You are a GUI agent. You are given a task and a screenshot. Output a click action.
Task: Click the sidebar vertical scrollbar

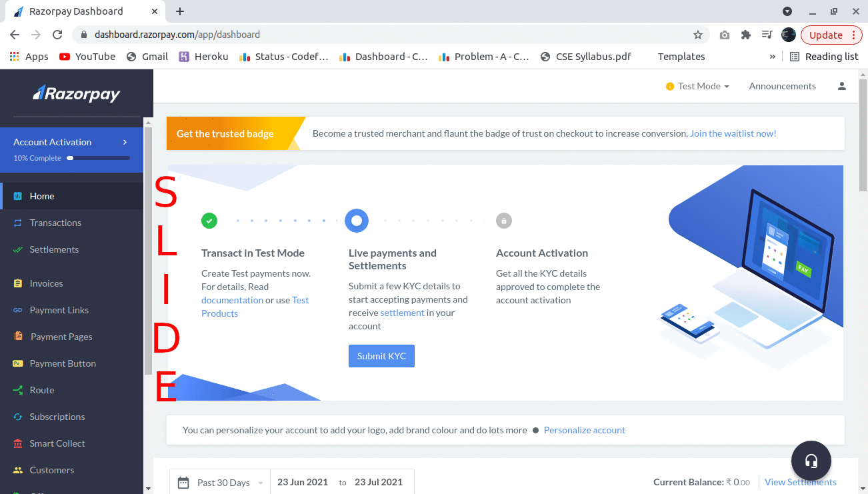148,250
